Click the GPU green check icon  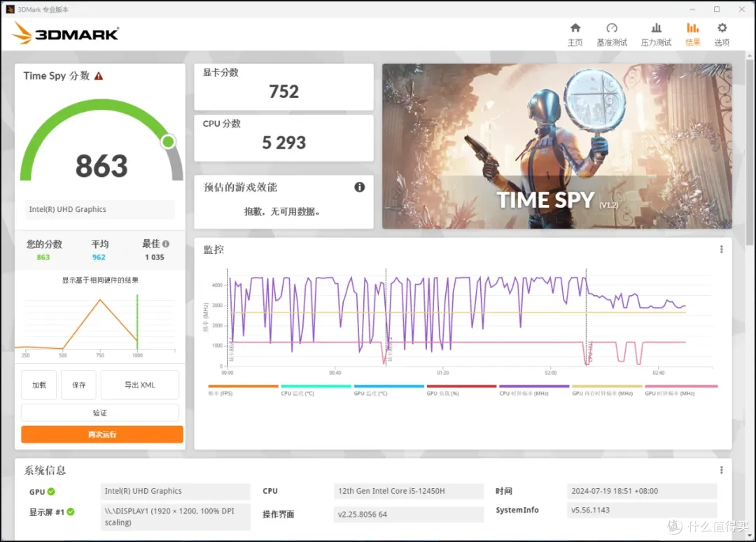click(51, 492)
